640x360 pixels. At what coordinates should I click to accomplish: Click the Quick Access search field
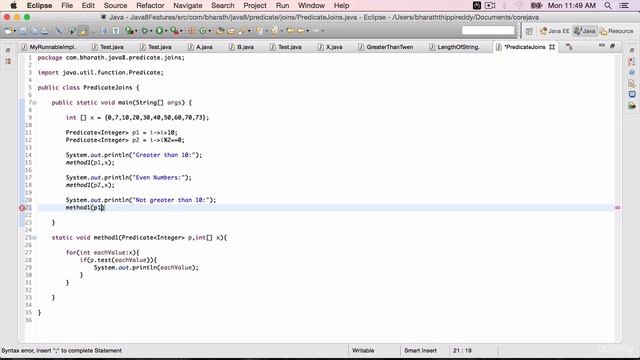tap(488, 31)
